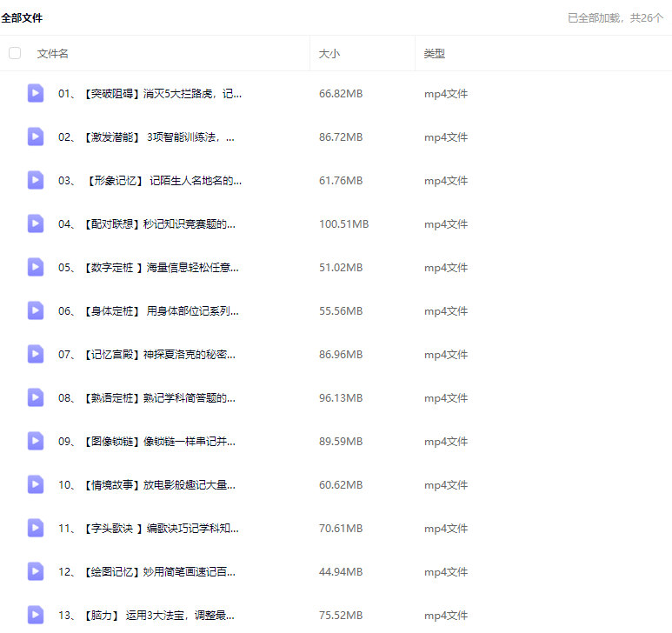The image size is (672, 633).
Task: Open file 05 【数字定桩】 name link
Action: 148,268
